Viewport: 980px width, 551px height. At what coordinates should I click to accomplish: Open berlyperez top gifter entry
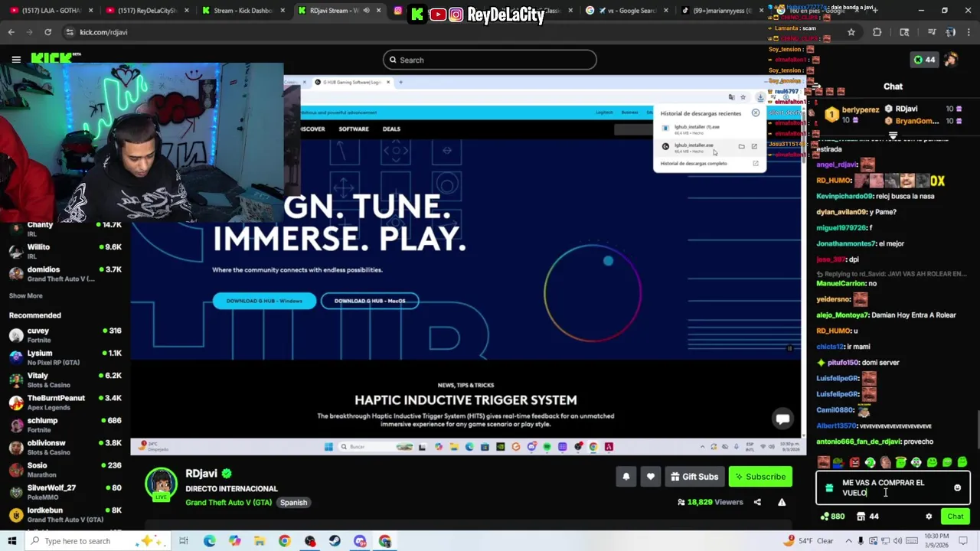pos(852,115)
